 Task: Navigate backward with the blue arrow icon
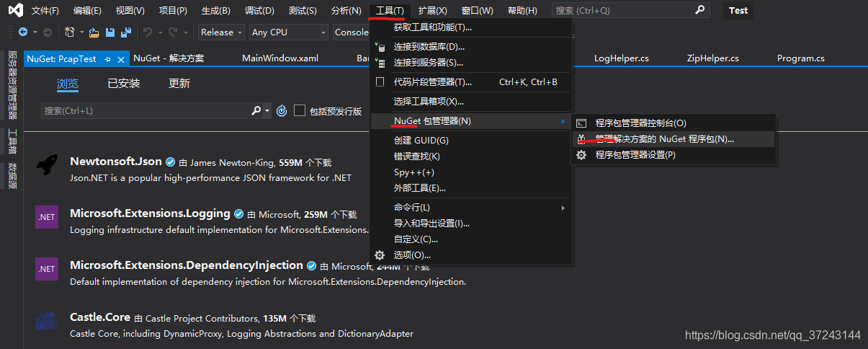[x=23, y=32]
